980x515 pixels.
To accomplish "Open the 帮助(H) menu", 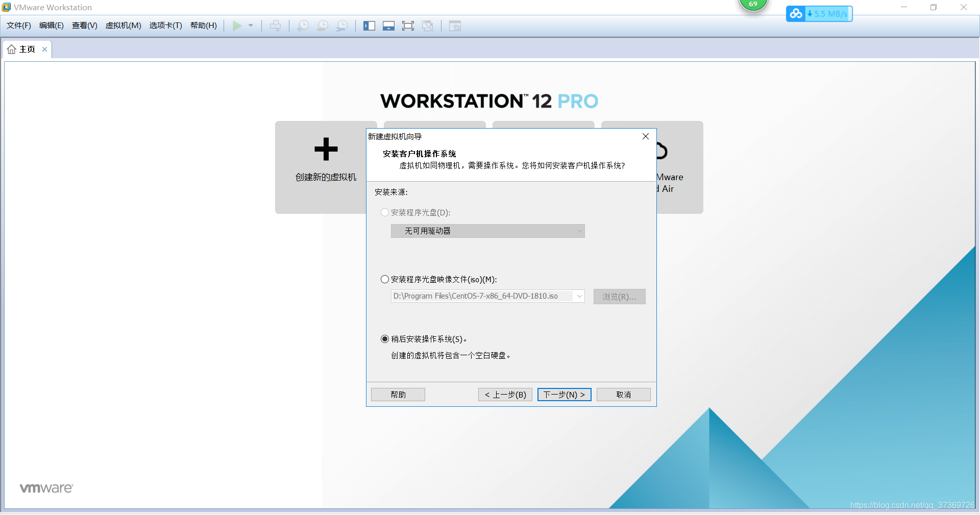I will (x=204, y=26).
